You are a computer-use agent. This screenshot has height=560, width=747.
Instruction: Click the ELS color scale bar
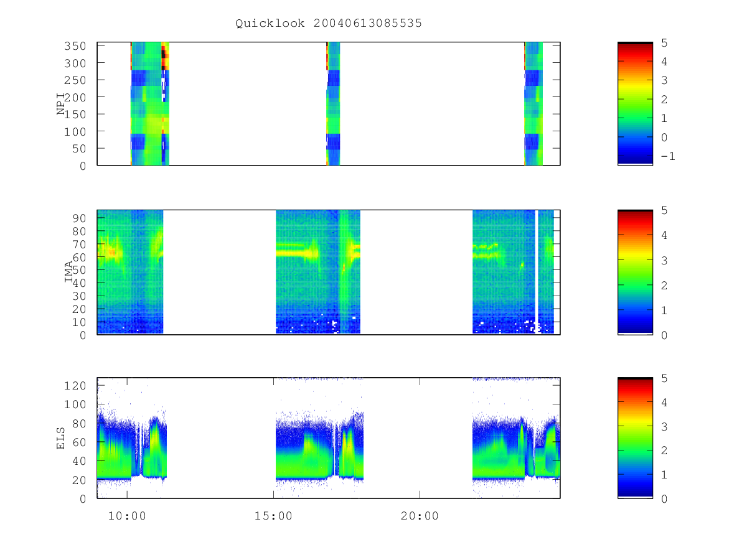pos(635,437)
